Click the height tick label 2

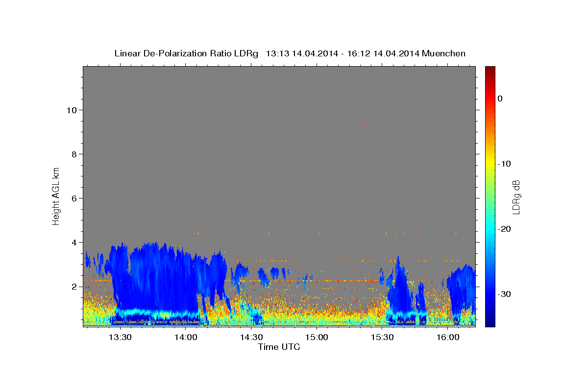point(74,287)
